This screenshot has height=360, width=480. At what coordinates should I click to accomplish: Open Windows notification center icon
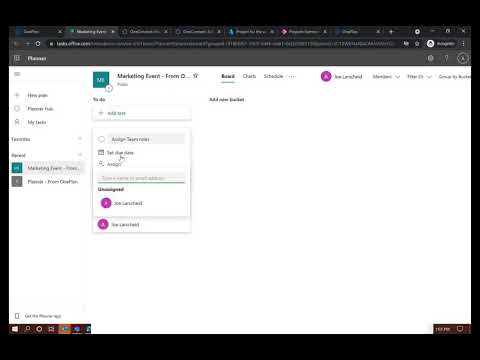tap(460, 329)
